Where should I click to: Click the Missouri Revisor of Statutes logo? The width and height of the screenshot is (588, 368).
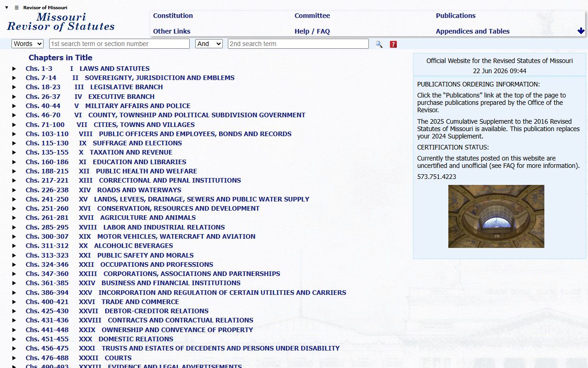61,22
